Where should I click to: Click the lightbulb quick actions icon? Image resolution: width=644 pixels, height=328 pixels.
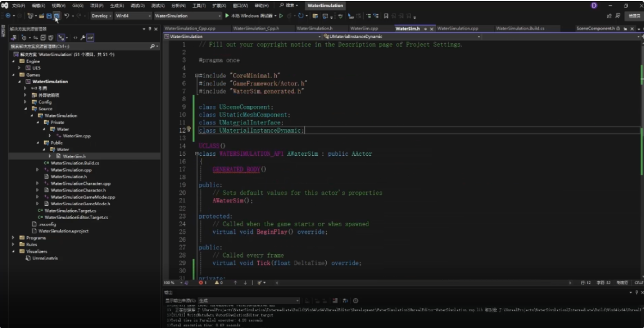[x=189, y=130]
